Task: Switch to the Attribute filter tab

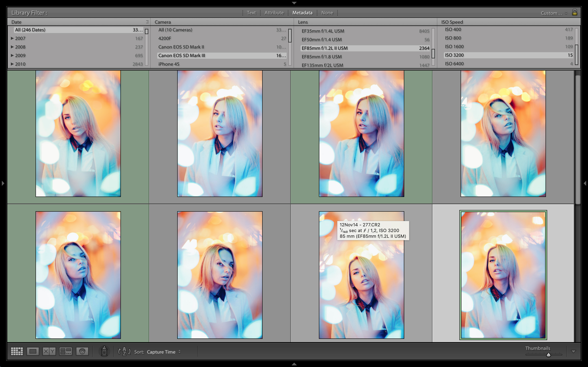Action: 274,13
